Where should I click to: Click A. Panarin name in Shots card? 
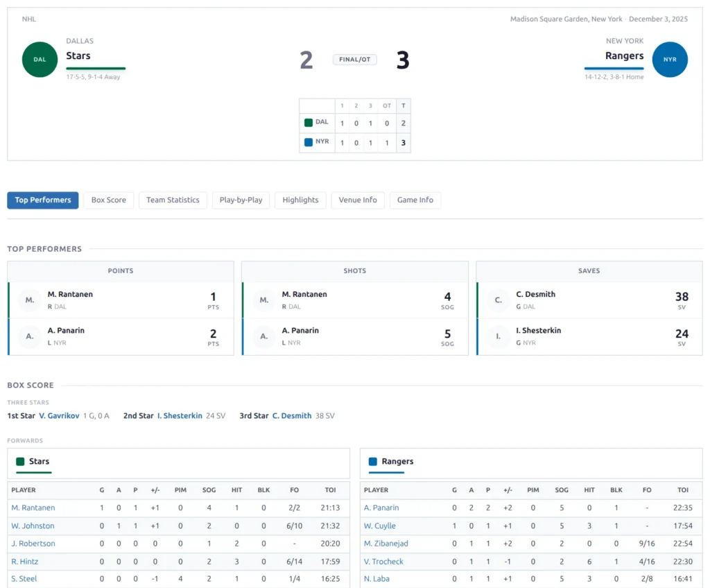coord(300,331)
